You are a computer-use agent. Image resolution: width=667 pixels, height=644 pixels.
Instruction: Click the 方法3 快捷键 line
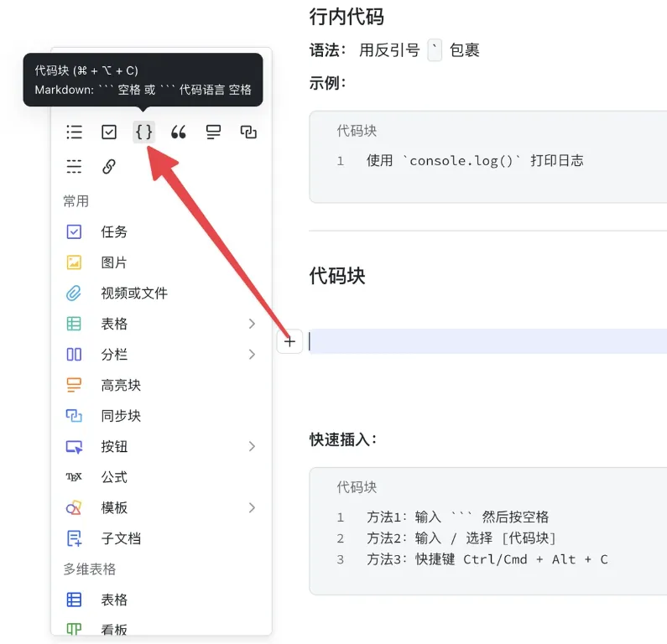[x=487, y=559]
